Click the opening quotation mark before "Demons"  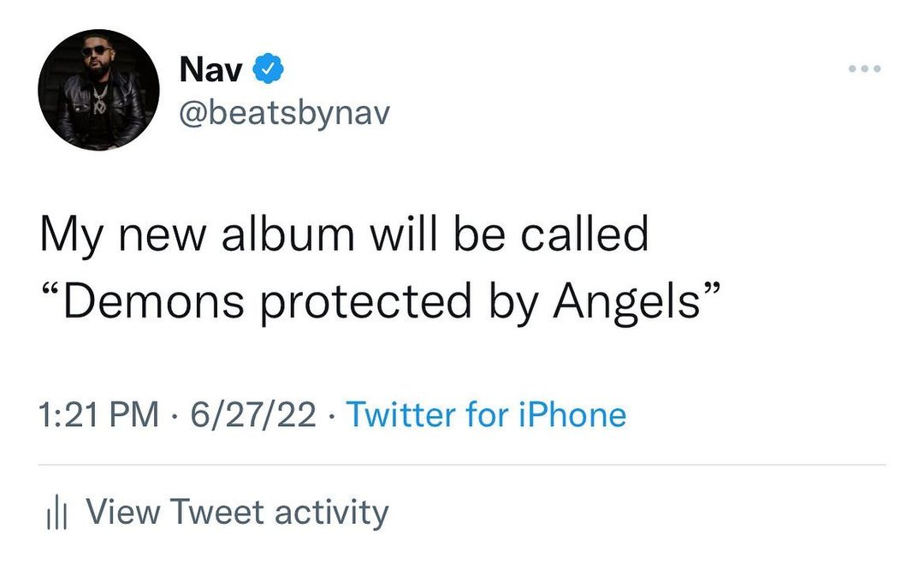pos(52,289)
